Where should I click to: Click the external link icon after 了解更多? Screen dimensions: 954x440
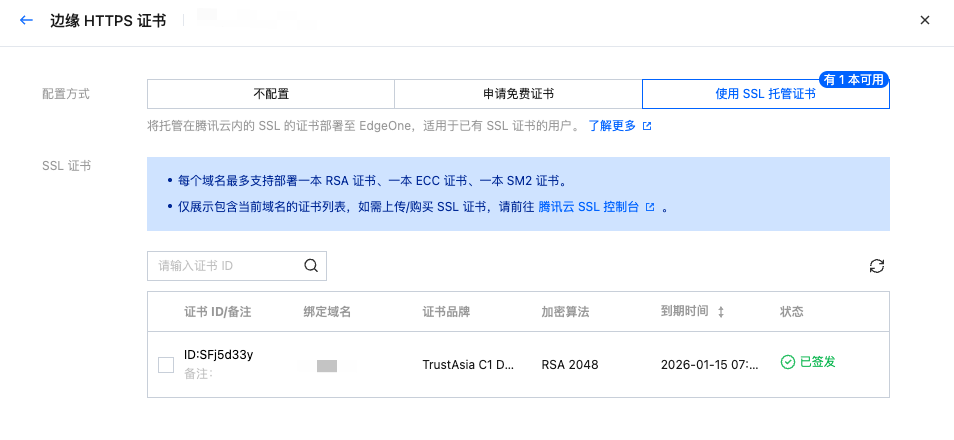[647, 127]
